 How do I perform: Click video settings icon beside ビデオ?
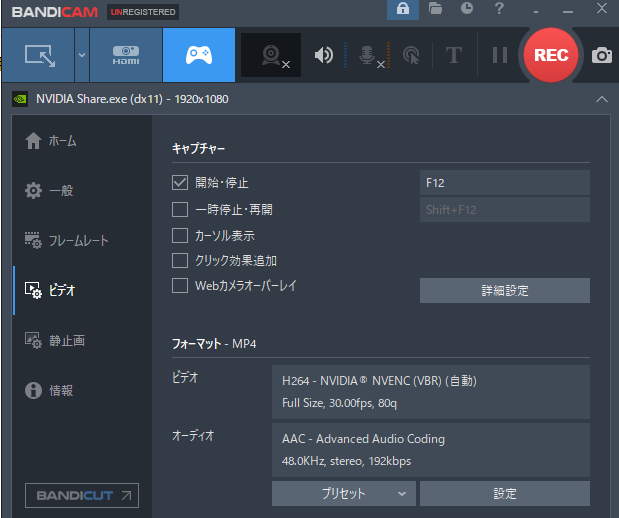[x=33, y=290]
